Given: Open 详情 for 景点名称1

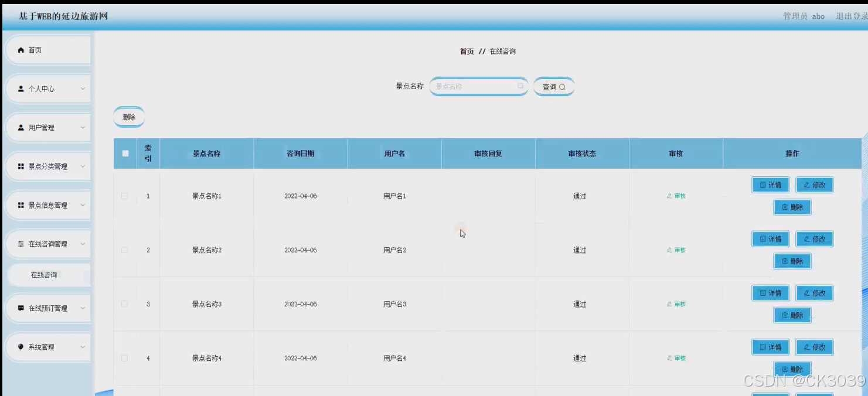Looking at the screenshot, I should [x=771, y=185].
